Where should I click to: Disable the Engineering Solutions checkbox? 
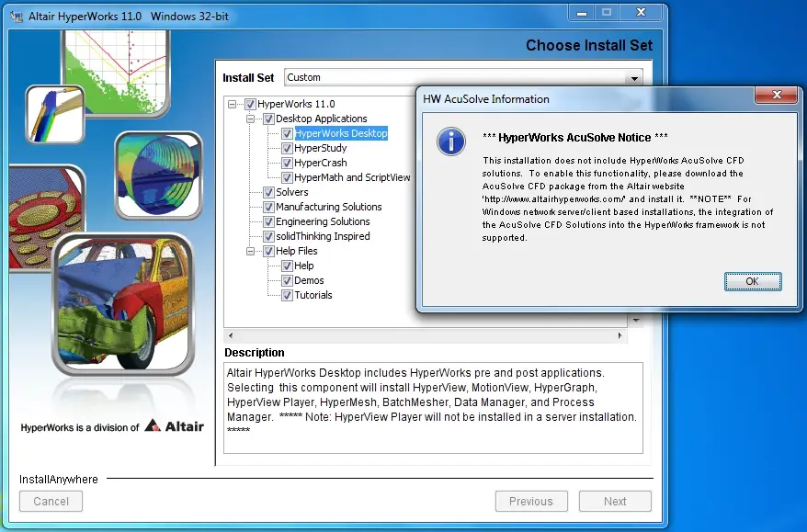[x=268, y=222]
